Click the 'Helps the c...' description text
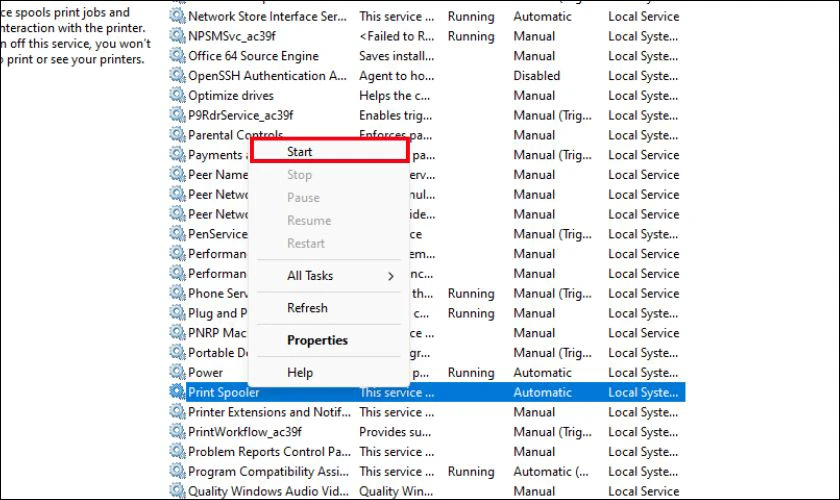This screenshot has height=500, width=840. 394,96
